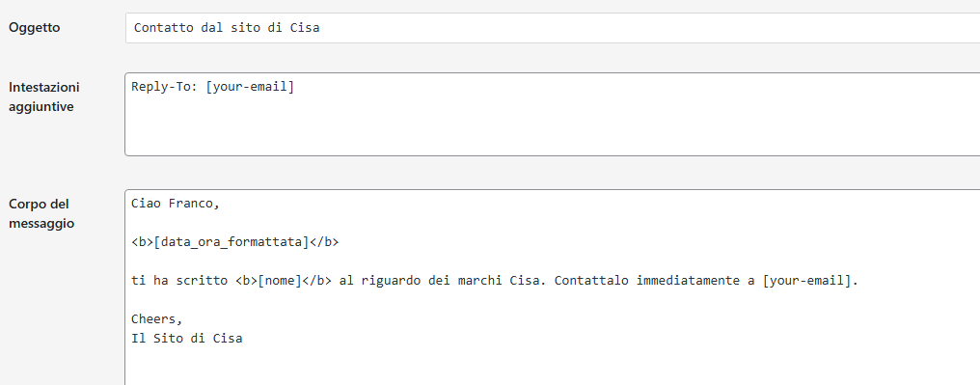Click the [nome] tag in message body
The width and height of the screenshot is (980, 385).
coord(280,281)
